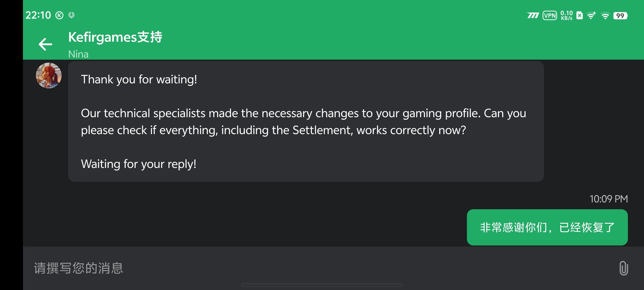Tap the 10:09 PM message timestamp
This screenshot has width=644, height=290.
(x=609, y=199)
